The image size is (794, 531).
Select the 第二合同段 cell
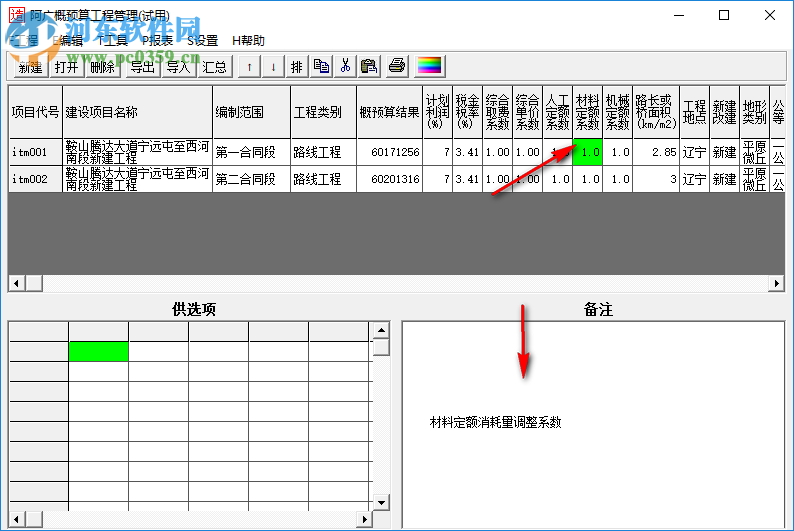coord(251,179)
